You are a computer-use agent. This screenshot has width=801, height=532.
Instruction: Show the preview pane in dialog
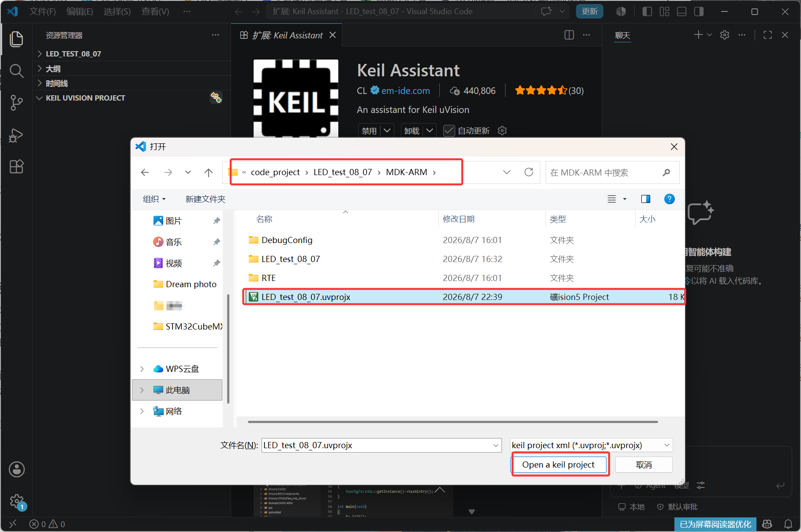[646, 199]
